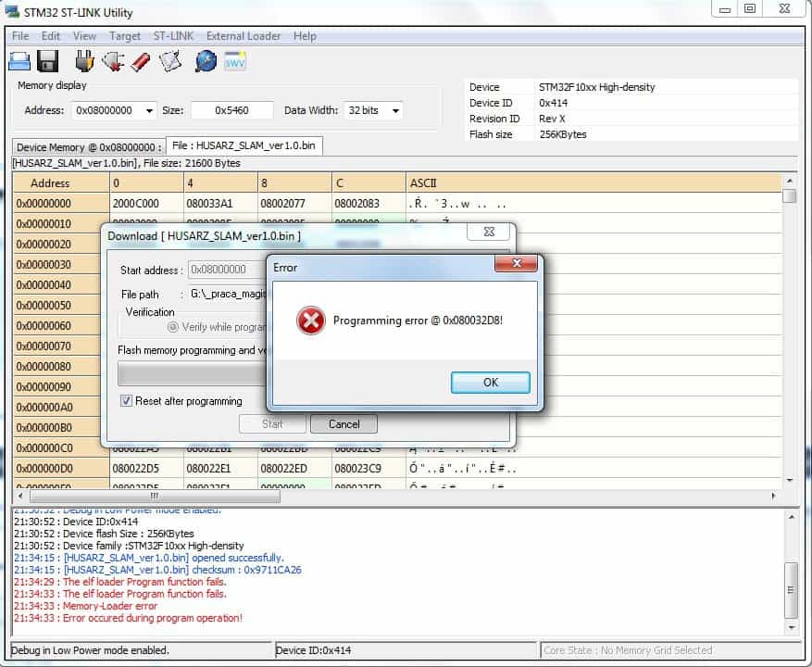Click the Start address field
Screen dimensions: 812x667
pyautogui.click(x=227, y=270)
